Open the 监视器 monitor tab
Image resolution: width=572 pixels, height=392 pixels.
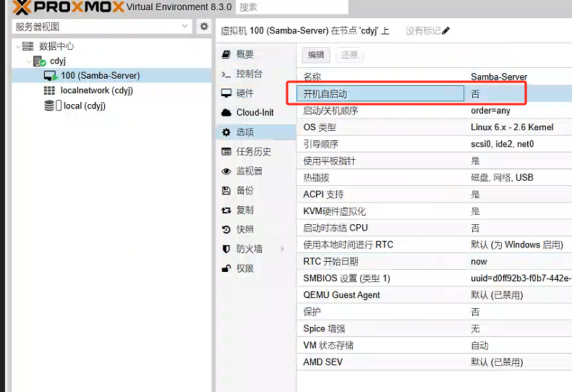point(255,171)
